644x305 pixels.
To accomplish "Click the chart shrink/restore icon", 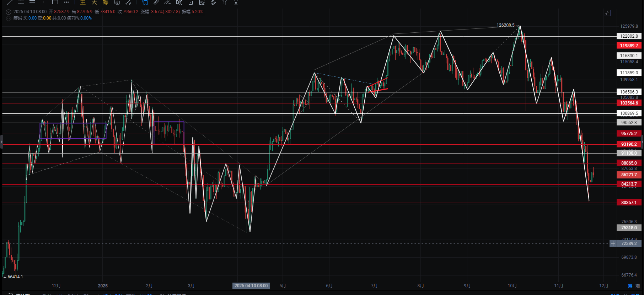I will (607, 13).
